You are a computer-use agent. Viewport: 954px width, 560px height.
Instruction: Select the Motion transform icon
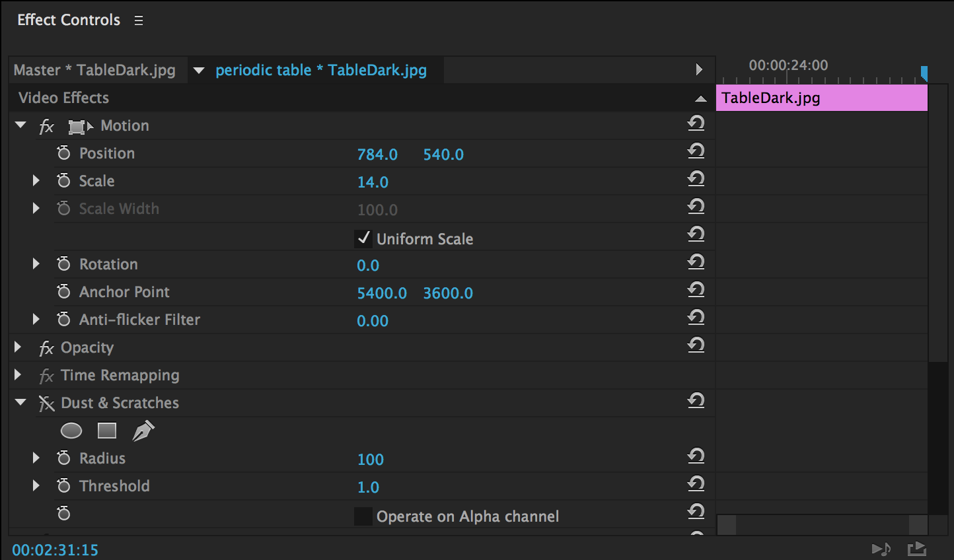coord(80,126)
